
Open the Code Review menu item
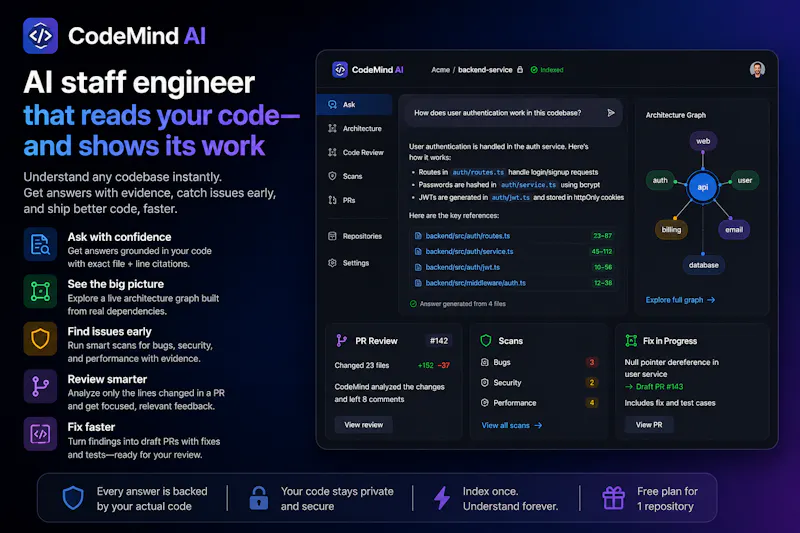[355, 152]
